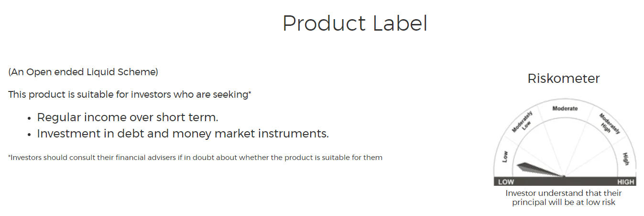The height and width of the screenshot is (216, 644).
Task: Click the "Riskometer" title
Action: [x=564, y=79]
